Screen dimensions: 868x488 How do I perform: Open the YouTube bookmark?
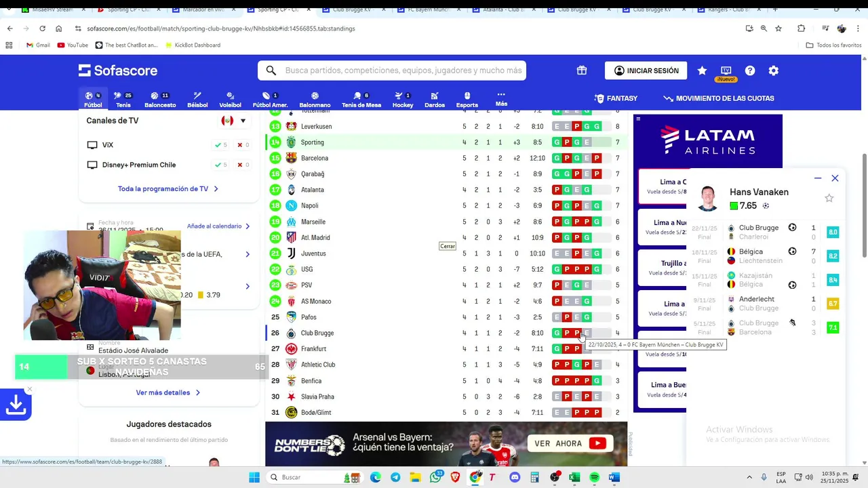click(73, 45)
